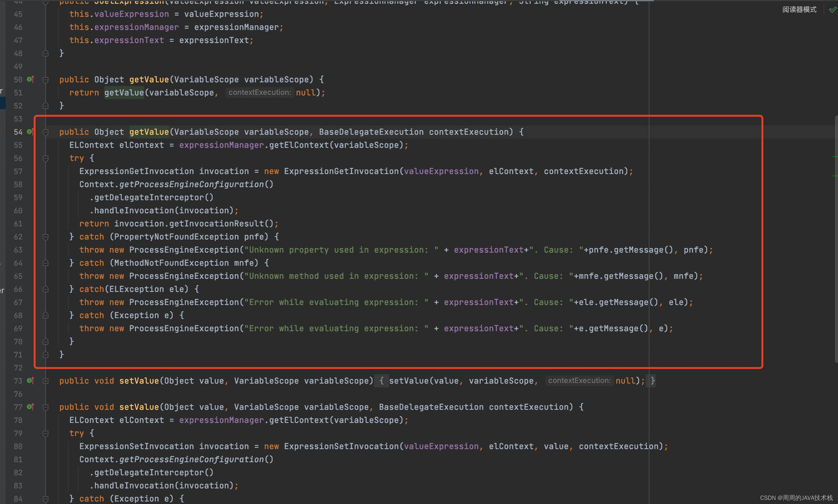Click fold end marker on line 52

[x=46, y=106]
